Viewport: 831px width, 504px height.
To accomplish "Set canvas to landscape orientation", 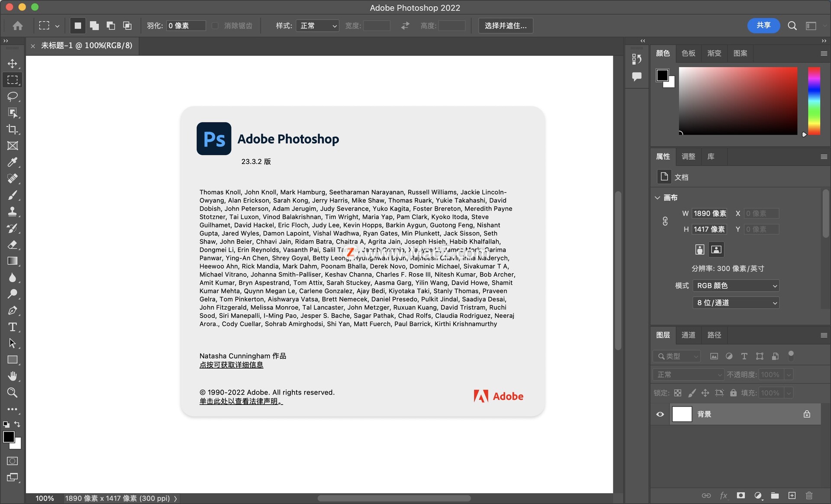I will (x=716, y=249).
